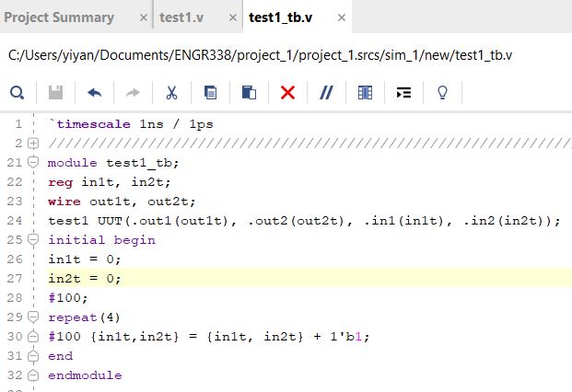The height and width of the screenshot is (392, 572).
Task: Cut selection with the scissors icon
Action: pyautogui.click(x=171, y=92)
